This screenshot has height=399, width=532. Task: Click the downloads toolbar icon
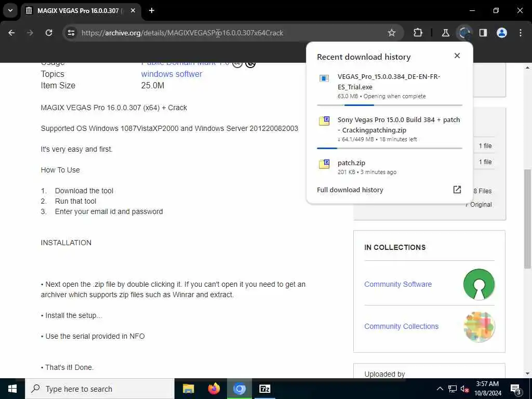tap(464, 33)
